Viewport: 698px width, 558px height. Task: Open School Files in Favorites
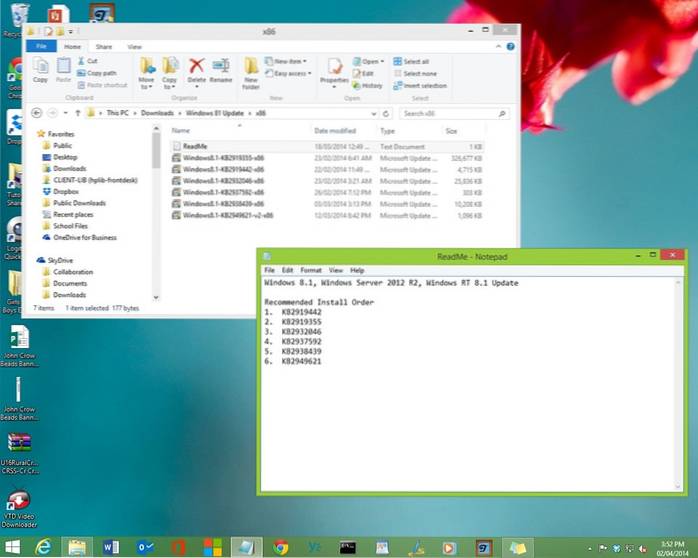tap(65, 226)
